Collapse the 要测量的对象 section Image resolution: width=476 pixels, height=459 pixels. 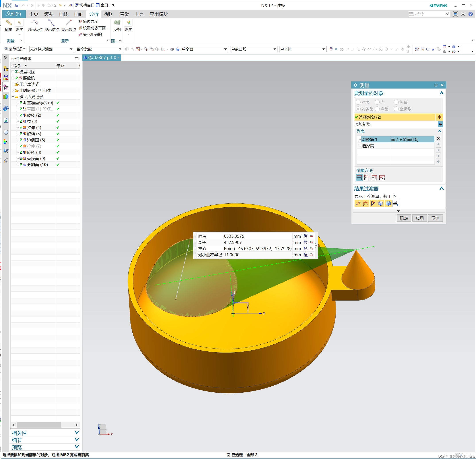pos(441,93)
